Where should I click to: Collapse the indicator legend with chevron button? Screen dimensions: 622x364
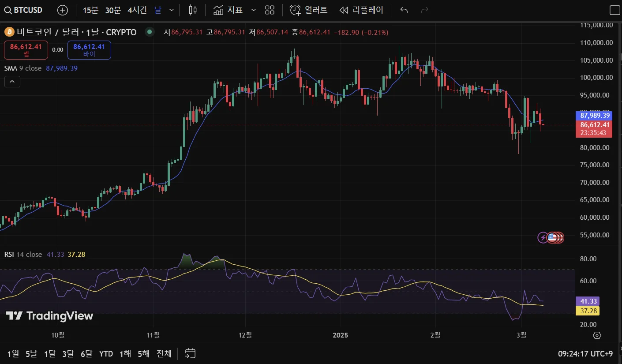(x=12, y=82)
